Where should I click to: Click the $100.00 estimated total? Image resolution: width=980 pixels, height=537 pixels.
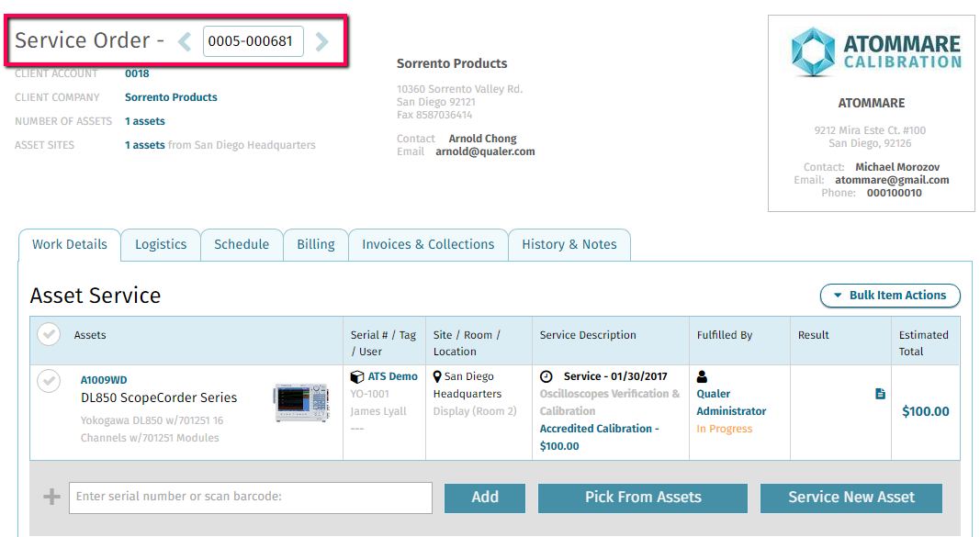pyautogui.click(x=926, y=411)
